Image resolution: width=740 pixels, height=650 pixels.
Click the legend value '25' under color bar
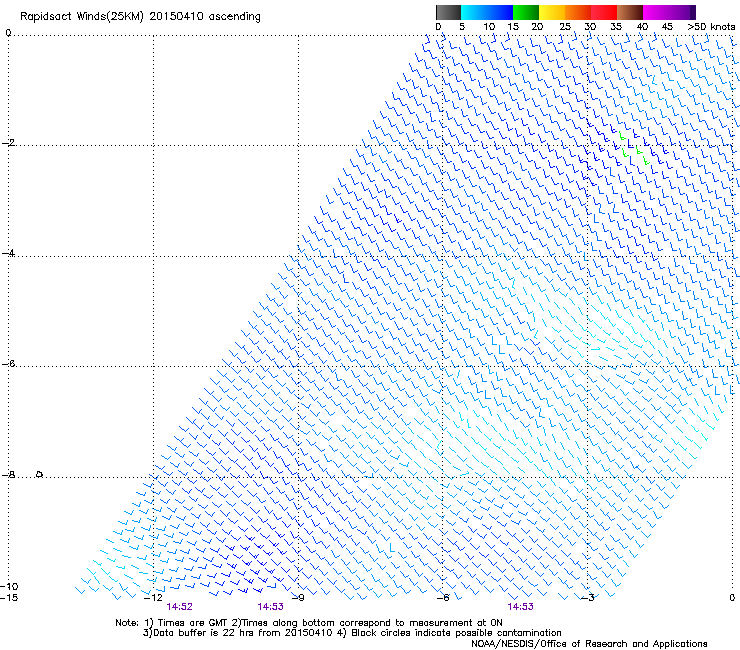tap(565, 27)
